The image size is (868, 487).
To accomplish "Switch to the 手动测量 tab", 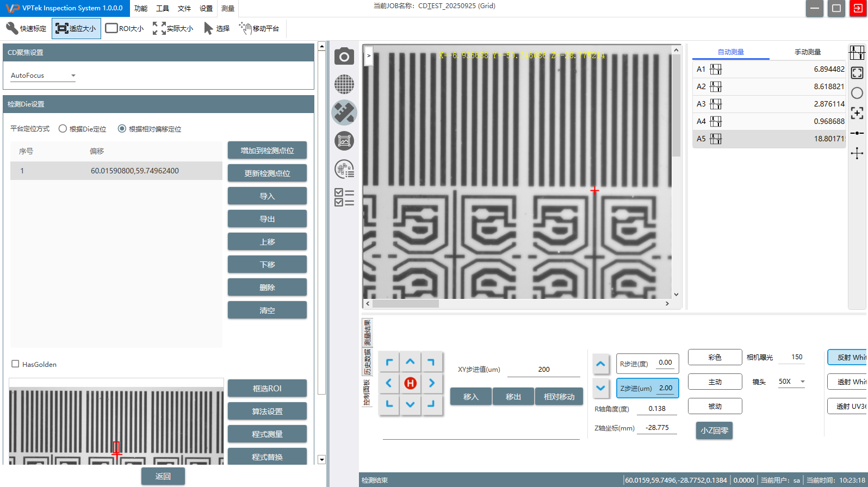I will pos(807,52).
